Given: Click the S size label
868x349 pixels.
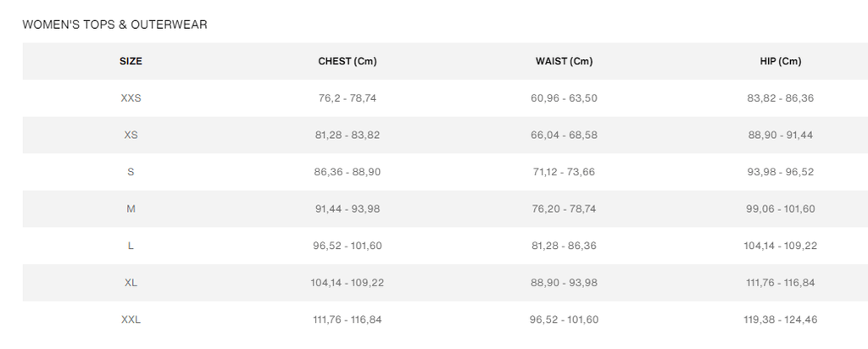Looking at the screenshot, I should (131, 172).
